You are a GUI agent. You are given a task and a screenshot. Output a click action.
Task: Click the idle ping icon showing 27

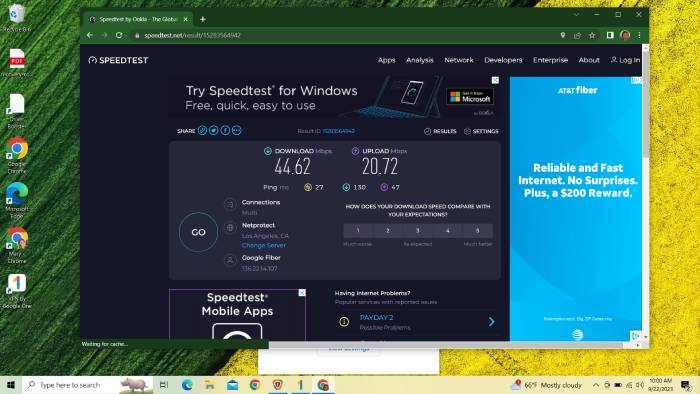click(x=308, y=187)
